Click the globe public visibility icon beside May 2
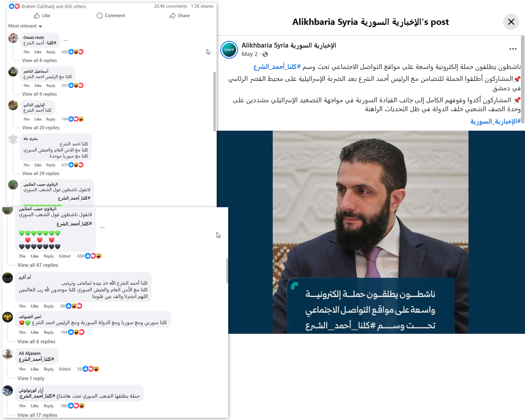 pyautogui.click(x=265, y=54)
